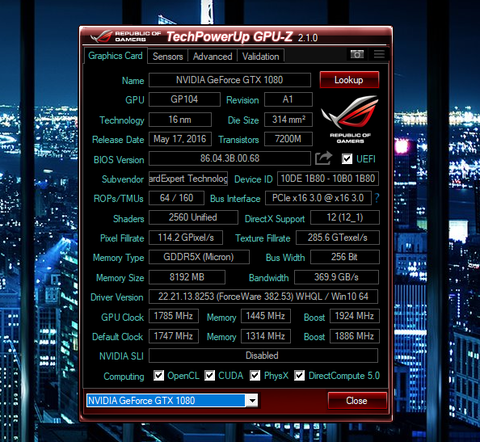Image resolution: width=480 pixels, height=442 pixels.
Task: Click the Shaders value 2560 Unified
Action: [x=193, y=217]
